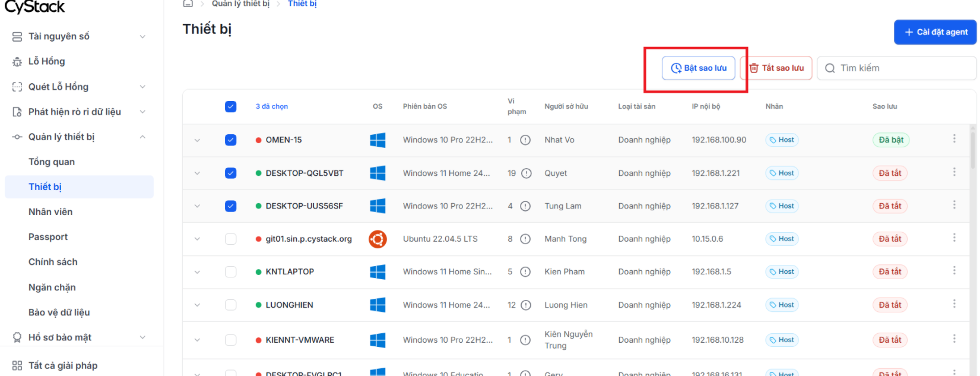Viewport: 980px width, 376px height.
Task: Click the Host tag for KNTLAPTOP
Action: [782, 272]
